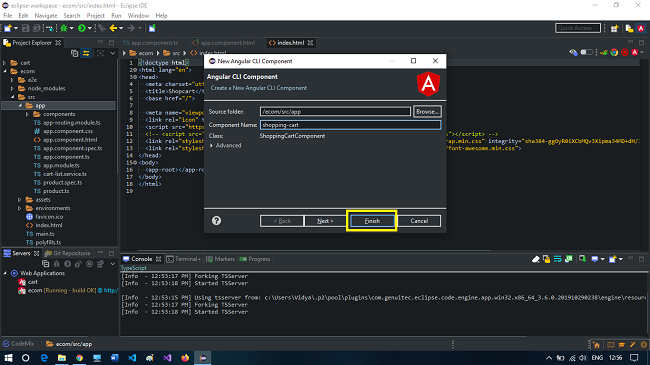Open the Navigate menu
This screenshot has height=365, width=650.
46,16
